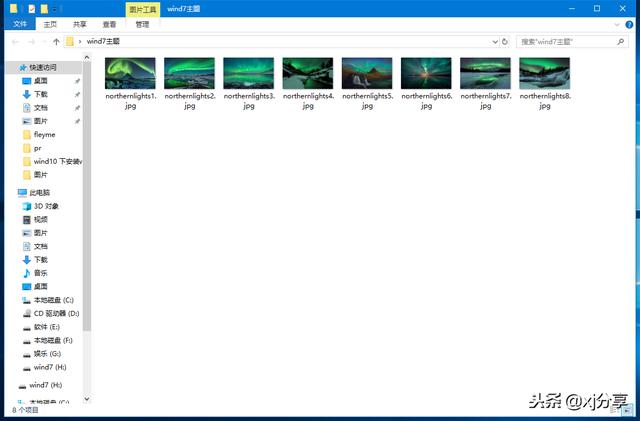Click the folder icon in the address bar

click(x=70, y=42)
